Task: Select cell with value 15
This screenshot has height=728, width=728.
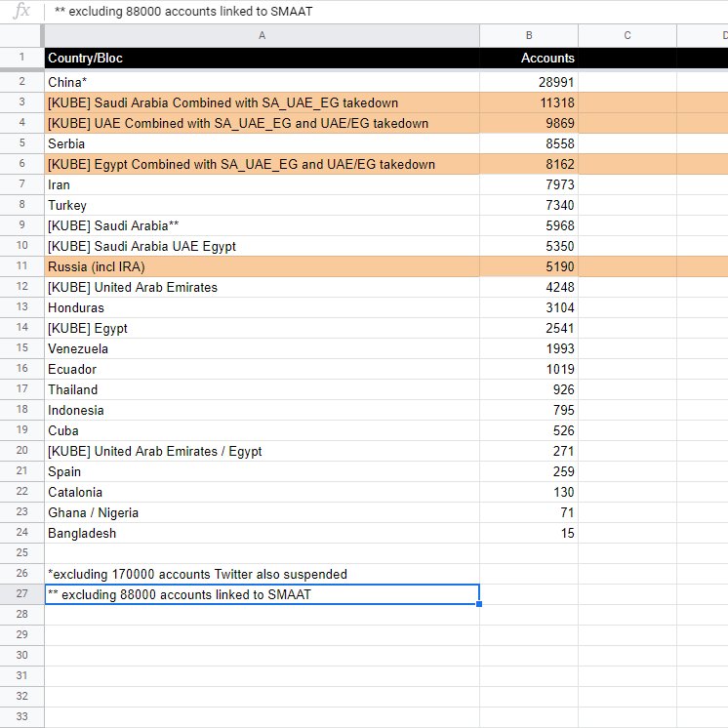Action: pos(529,533)
